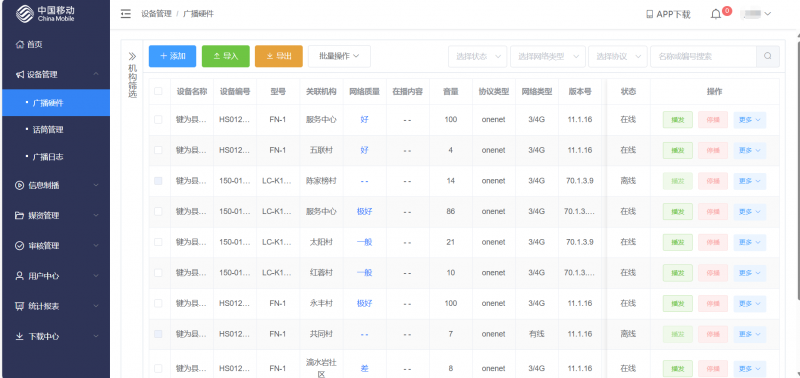Viewport: 800px width, 378px height.
Task: Tick the checkbox for the 五联村 row
Action: (158, 150)
